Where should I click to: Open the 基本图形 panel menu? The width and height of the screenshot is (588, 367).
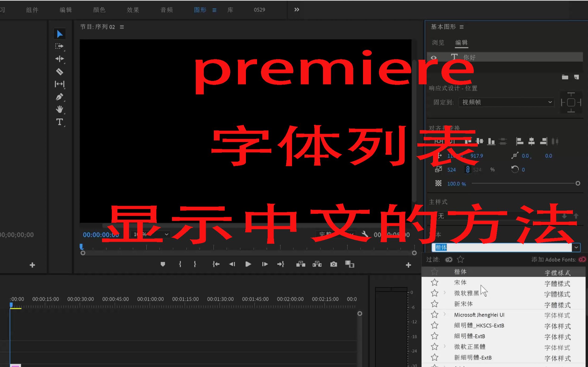(x=462, y=27)
